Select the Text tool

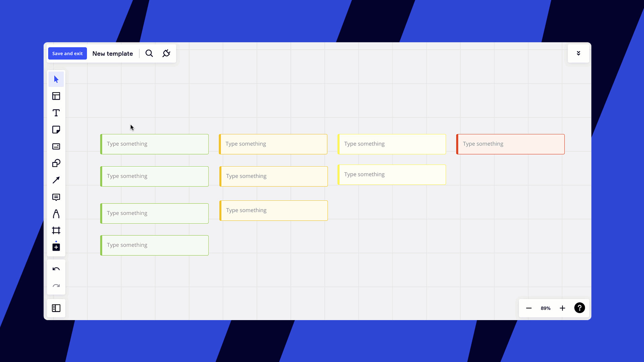point(56,113)
